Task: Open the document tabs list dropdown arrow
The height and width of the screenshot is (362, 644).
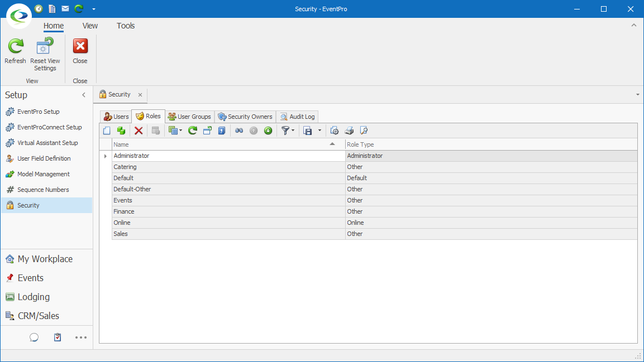Action: pyautogui.click(x=637, y=95)
